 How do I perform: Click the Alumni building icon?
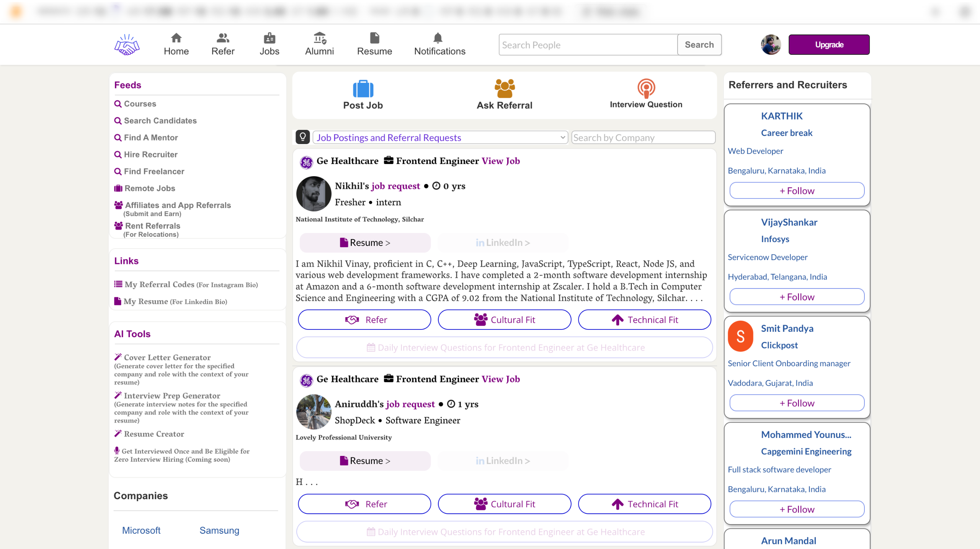(319, 38)
